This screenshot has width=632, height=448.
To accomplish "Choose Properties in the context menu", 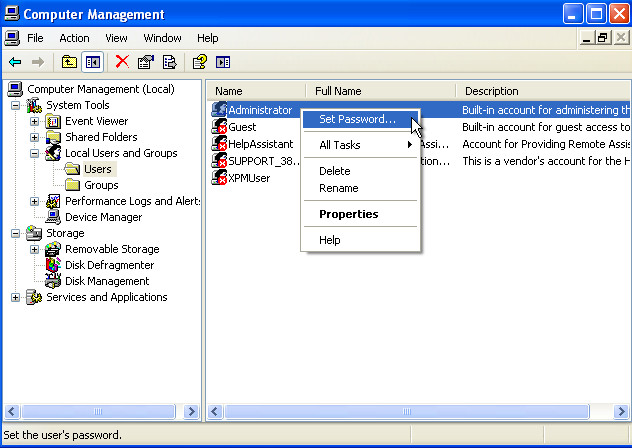I will (x=360, y=214).
